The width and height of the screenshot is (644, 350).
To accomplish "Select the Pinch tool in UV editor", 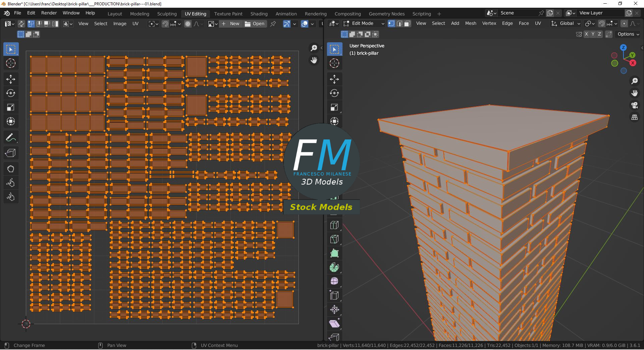I will click(11, 197).
